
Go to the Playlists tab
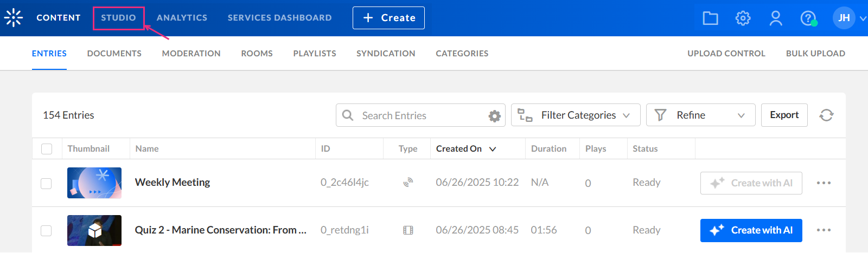coord(315,54)
